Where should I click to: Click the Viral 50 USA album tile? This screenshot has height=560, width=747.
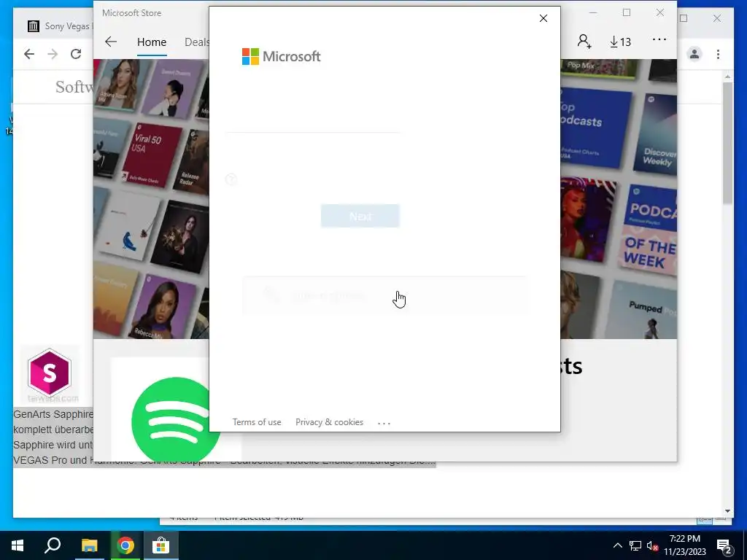[152, 155]
